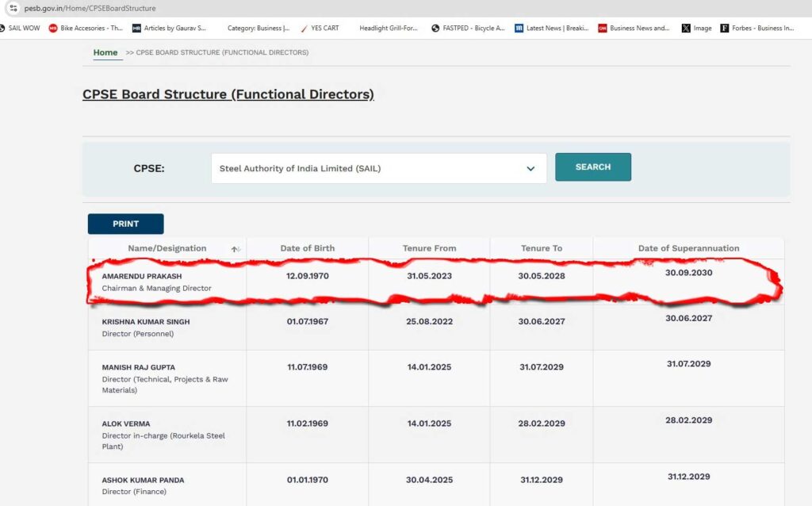Go to Home breadcrumb link
812x506 pixels.
tap(105, 52)
